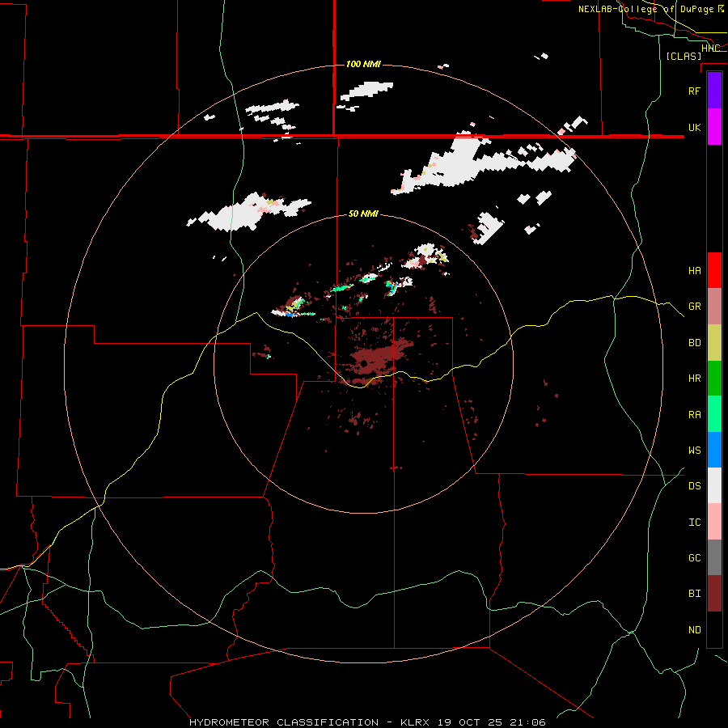The image size is (728, 728).
Task: Click the 'NEXLAB-College of DuPage' credit text
Action: (x=645, y=9)
